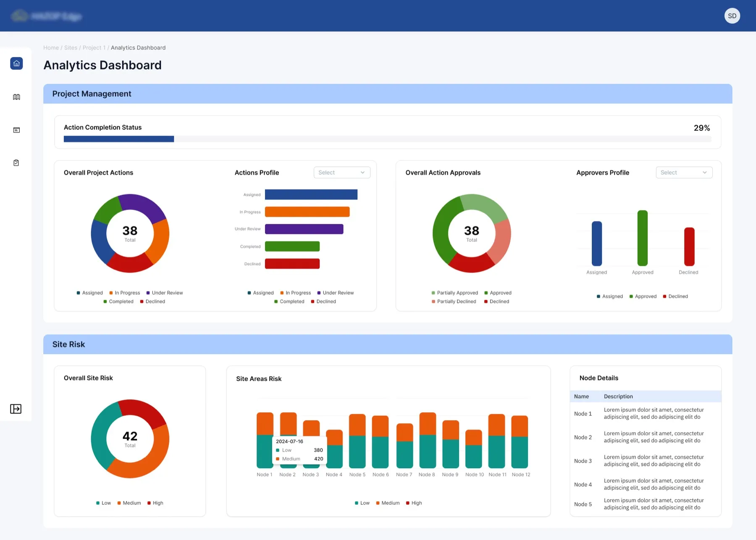Image resolution: width=756 pixels, height=540 pixels.
Task: Click the Declined red column in Approvers Profile
Action: pyautogui.click(x=689, y=247)
